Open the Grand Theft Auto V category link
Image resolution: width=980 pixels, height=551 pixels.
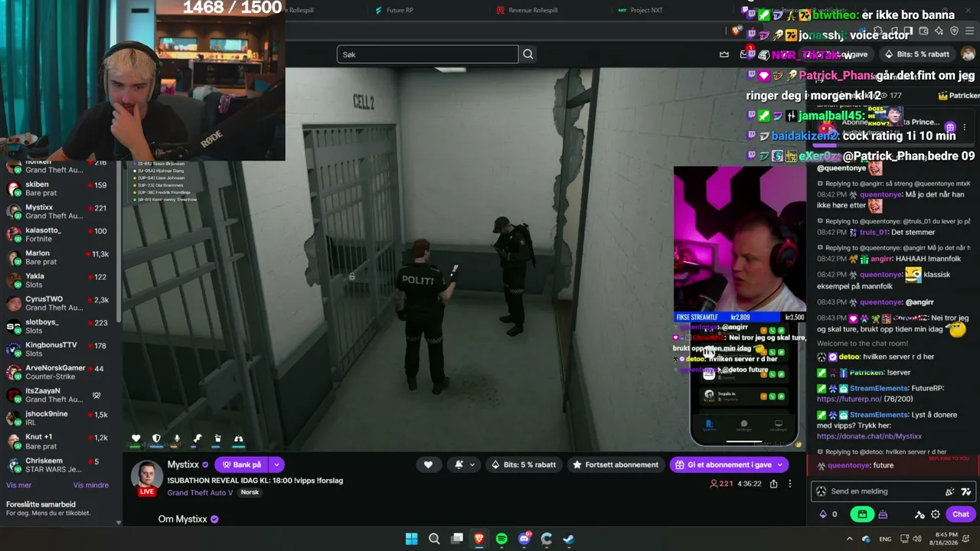200,492
